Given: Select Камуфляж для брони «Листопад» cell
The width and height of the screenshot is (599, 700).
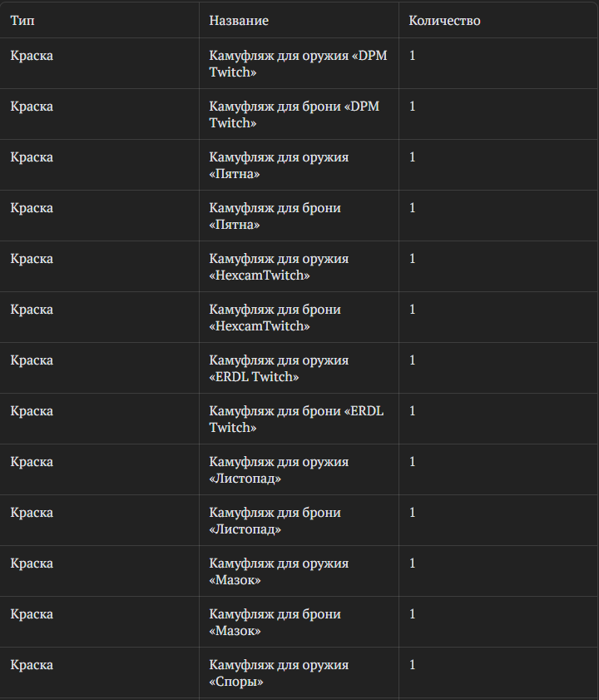Looking at the screenshot, I should click(275, 520).
